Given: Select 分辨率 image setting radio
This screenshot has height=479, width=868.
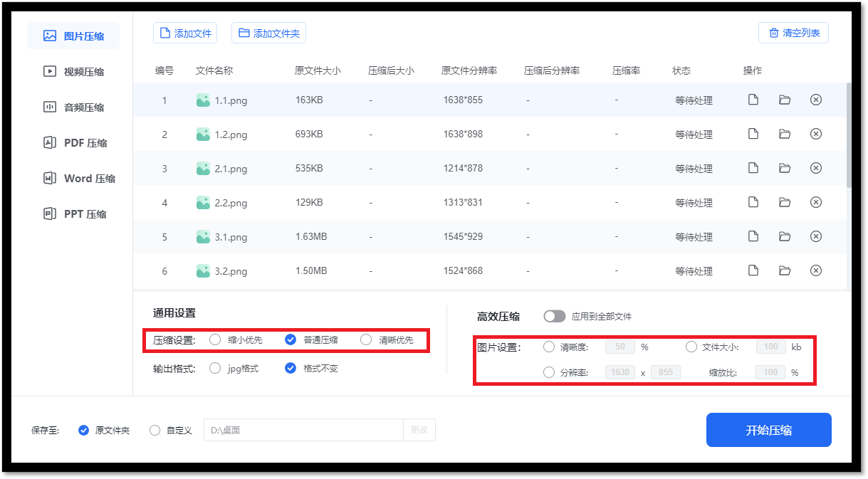Looking at the screenshot, I should click(549, 372).
